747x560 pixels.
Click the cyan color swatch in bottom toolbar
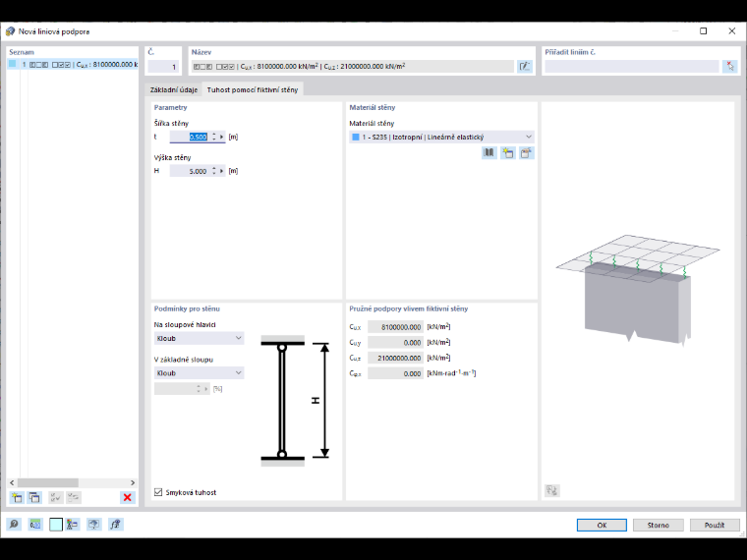click(55, 525)
